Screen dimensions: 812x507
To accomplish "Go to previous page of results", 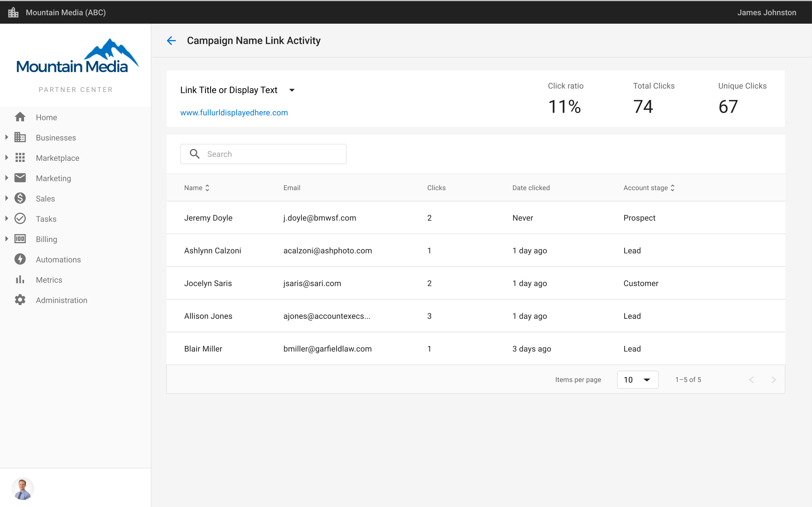I will [x=751, y=380].
